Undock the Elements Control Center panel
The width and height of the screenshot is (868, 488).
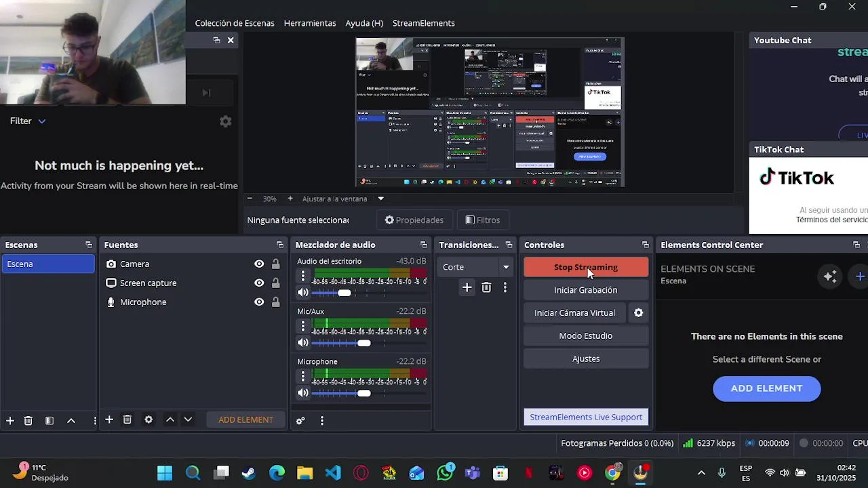[x=856, y=245]
